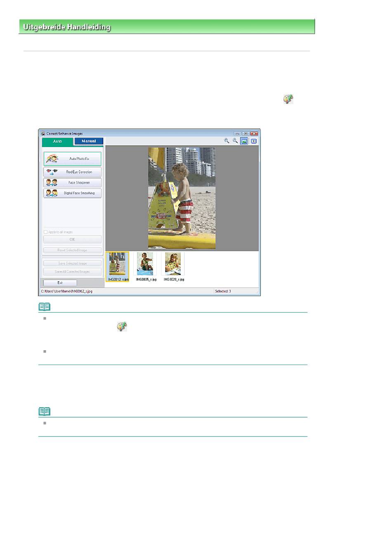
Task: Click the first Note book icon
Action: pos(44,307)
